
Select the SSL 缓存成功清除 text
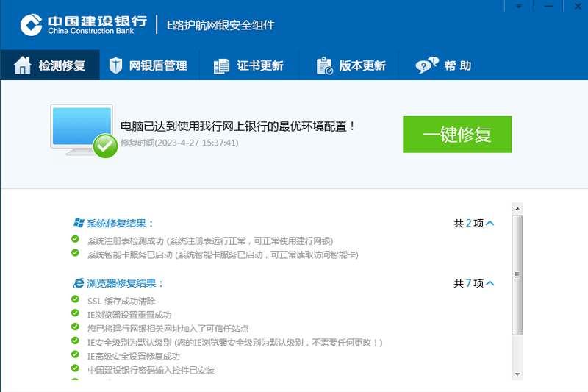[121, 302]
